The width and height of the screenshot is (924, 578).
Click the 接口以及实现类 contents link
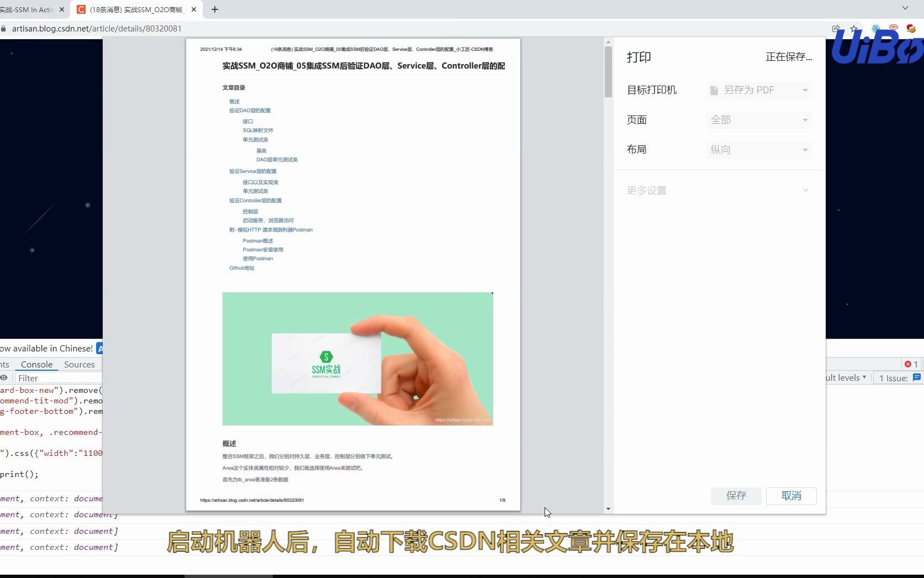(261, 182)
